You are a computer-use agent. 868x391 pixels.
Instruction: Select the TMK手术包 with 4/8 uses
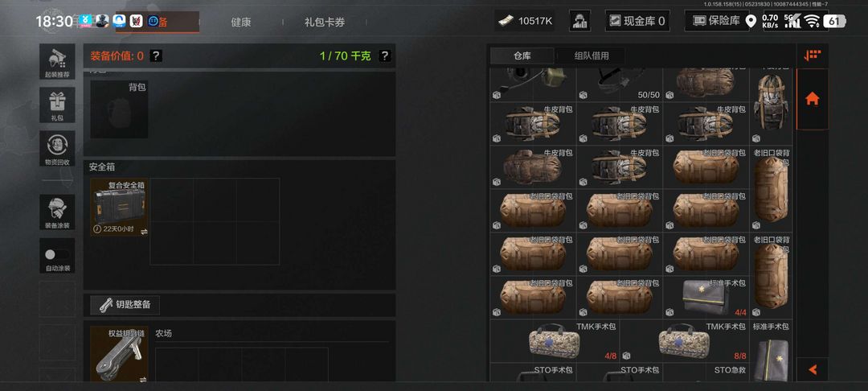point(554,341)
